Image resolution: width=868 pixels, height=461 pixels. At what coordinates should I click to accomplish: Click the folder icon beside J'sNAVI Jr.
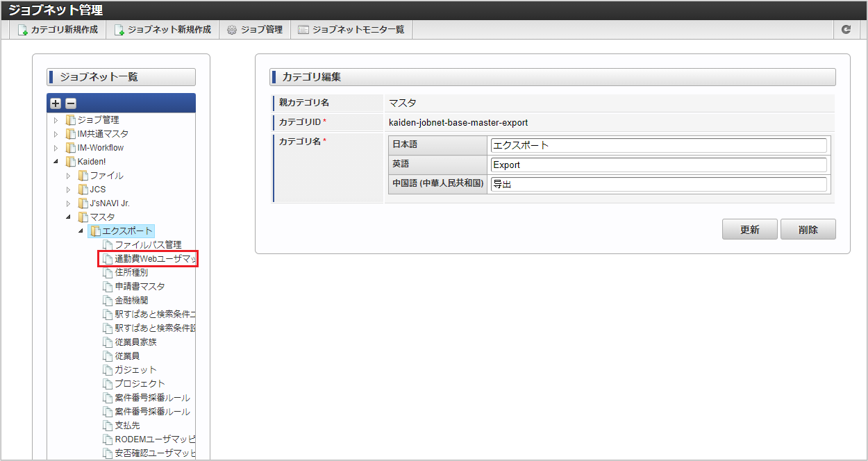coord(83,203)
